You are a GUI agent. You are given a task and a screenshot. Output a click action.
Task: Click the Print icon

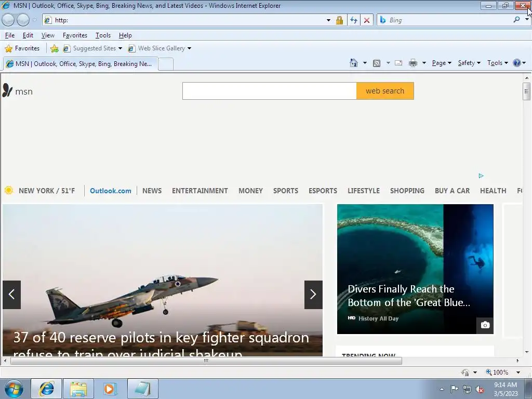[413, 63]
